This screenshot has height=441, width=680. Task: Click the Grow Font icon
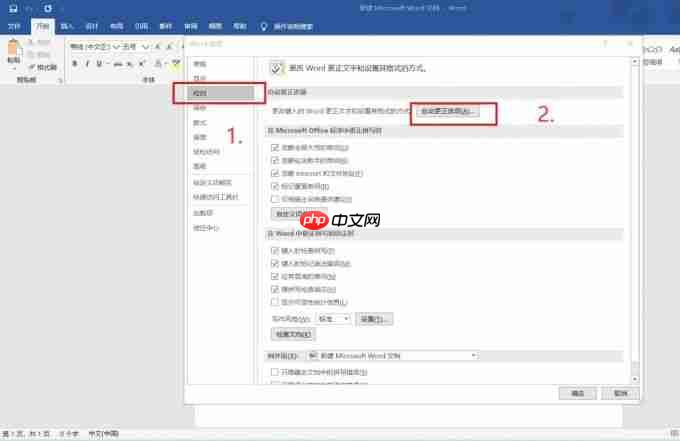coord(157,46)
